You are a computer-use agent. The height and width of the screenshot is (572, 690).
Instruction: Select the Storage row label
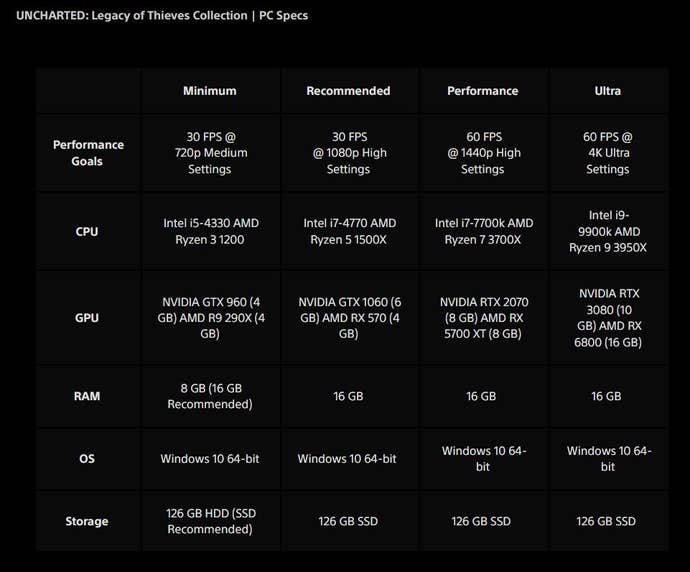click(87, 521)
